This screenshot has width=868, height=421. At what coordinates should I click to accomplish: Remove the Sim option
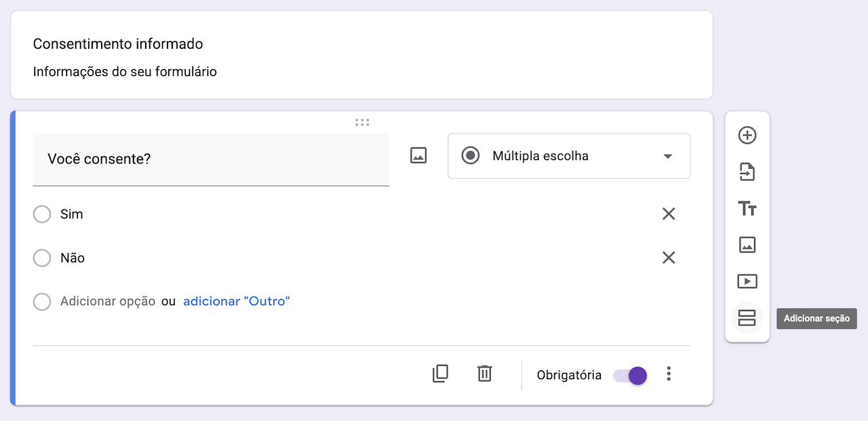pos(669,214)
